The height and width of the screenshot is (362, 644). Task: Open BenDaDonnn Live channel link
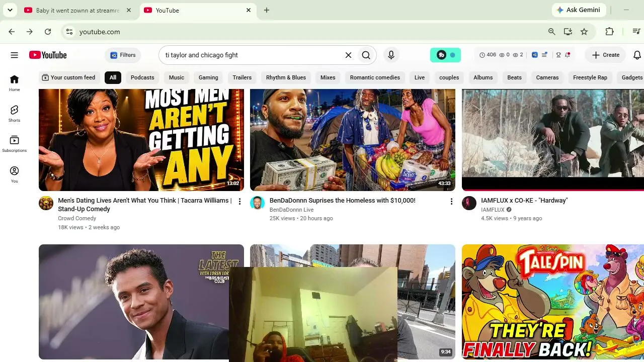291,210
